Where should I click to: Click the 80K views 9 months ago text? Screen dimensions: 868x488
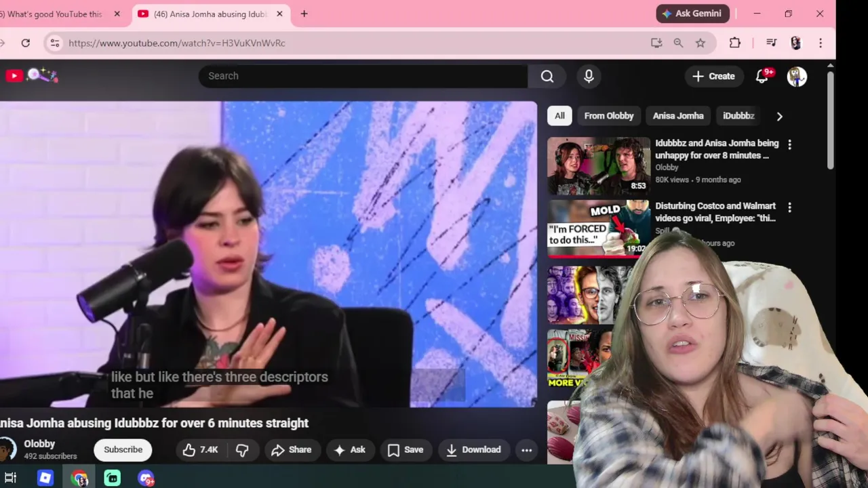coord(698,180)
